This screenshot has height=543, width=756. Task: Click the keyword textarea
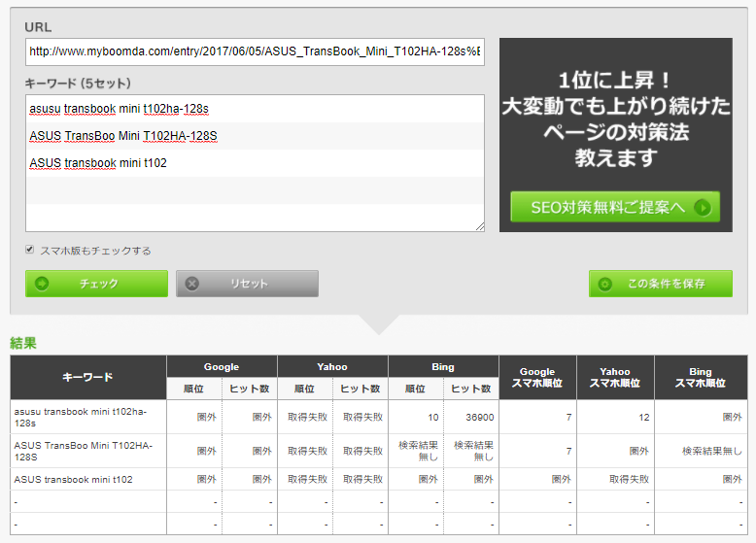click(x=255, y=163)
